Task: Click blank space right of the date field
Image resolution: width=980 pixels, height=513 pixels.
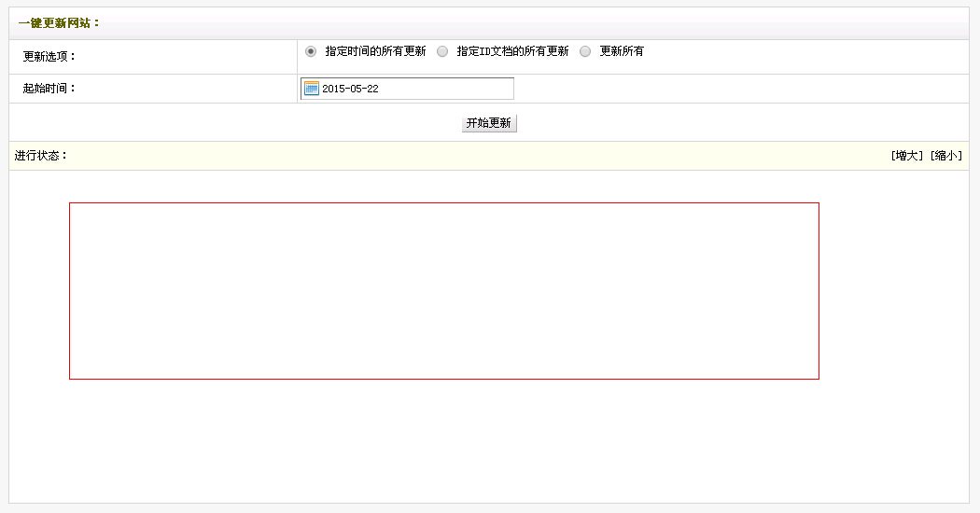Action: click(x=728, y=89)
